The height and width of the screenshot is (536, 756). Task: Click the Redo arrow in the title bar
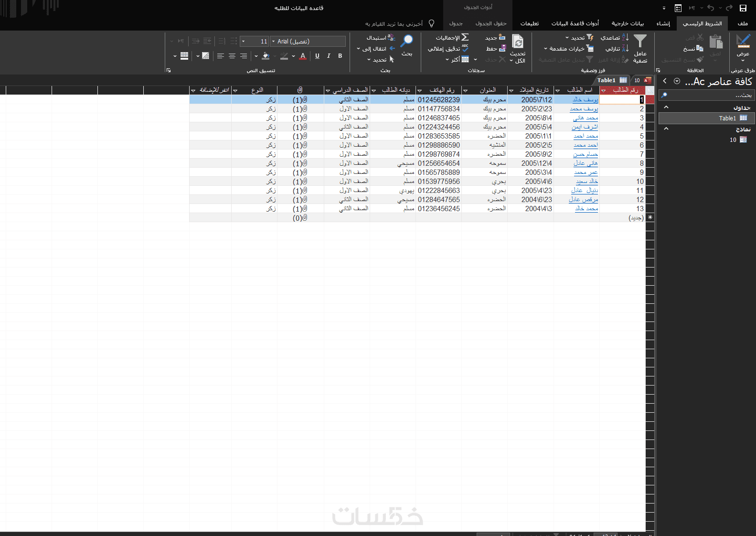coord(729,8)
